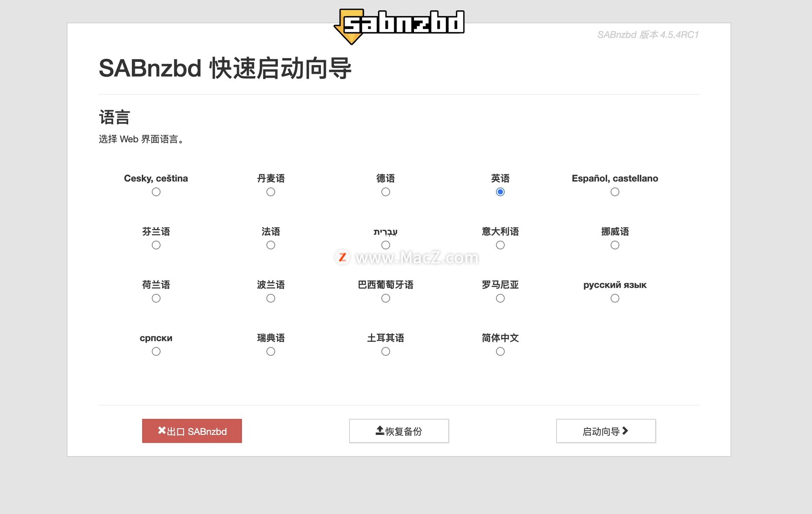812x514 pixels.
Task: Select the русский язык radio option
Action: click(x=614, y=298)
